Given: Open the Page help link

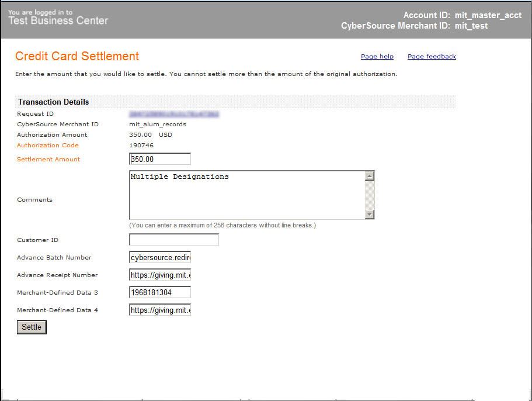Looking at the screenshot, I should point(377,57).
